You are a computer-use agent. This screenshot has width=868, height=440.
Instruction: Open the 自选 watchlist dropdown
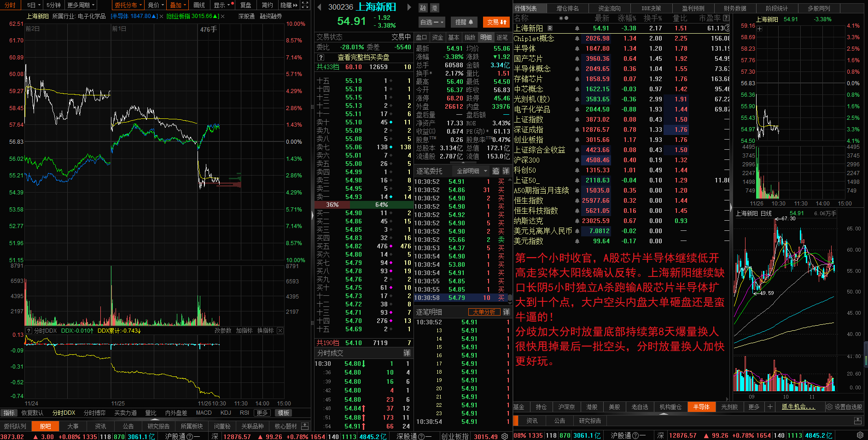point(432,22)
